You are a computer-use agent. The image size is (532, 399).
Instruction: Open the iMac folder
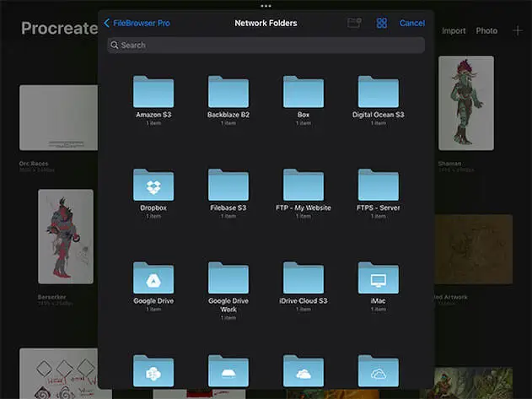point(379,278)
